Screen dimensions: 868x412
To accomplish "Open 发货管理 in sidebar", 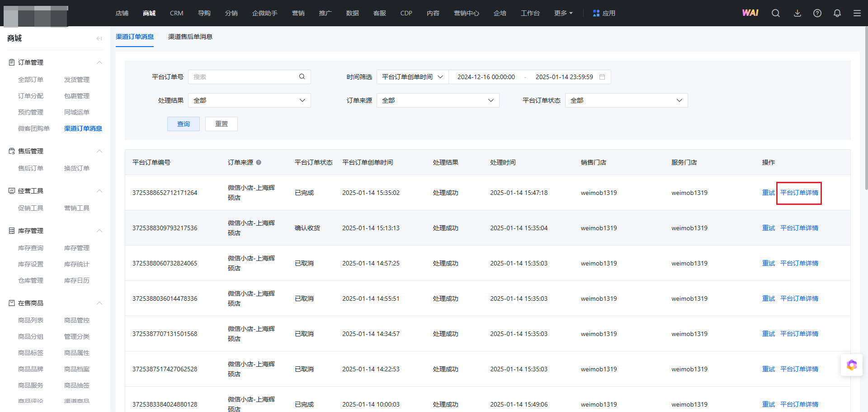I will coord(77,80).
